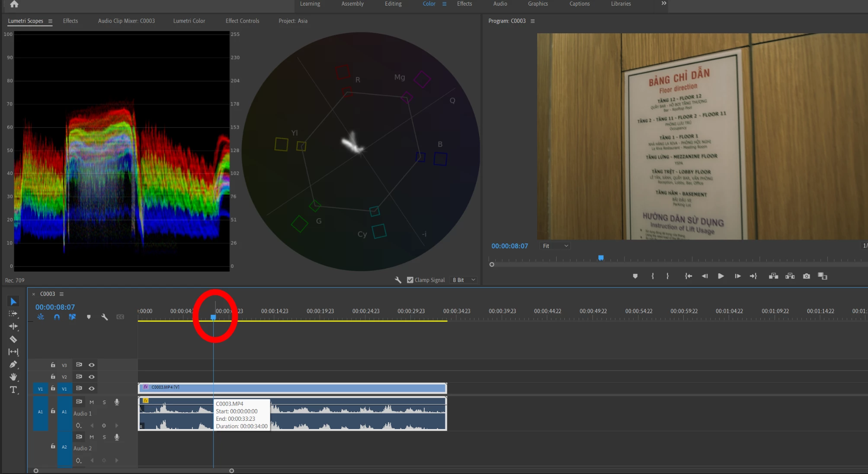Open the Fit zoom level dropdown

555,246
